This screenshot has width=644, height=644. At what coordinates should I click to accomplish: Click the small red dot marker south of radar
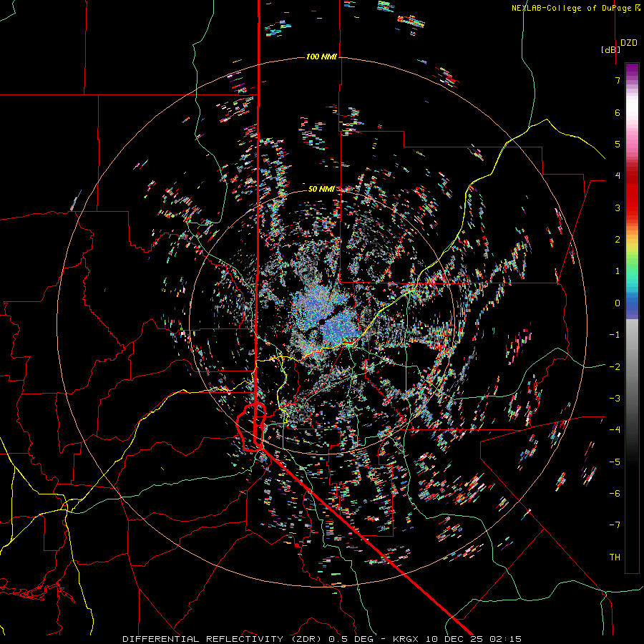point(297,545)
